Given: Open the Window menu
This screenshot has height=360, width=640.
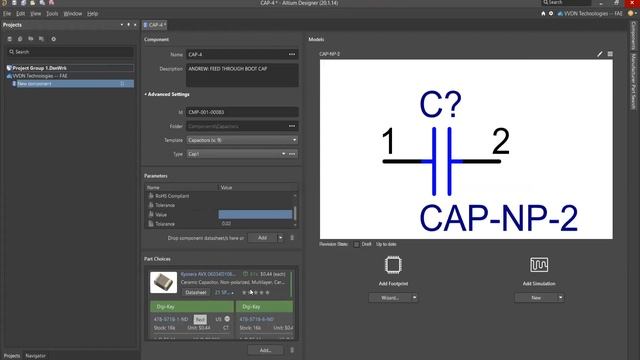Looking at the screenshot, I should (x=73, y=13).
